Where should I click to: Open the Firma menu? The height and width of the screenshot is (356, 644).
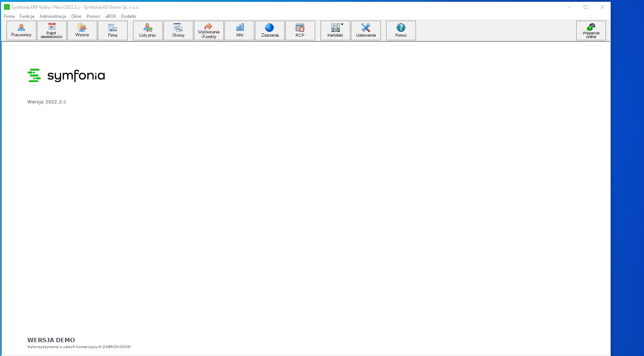[9, 16]
